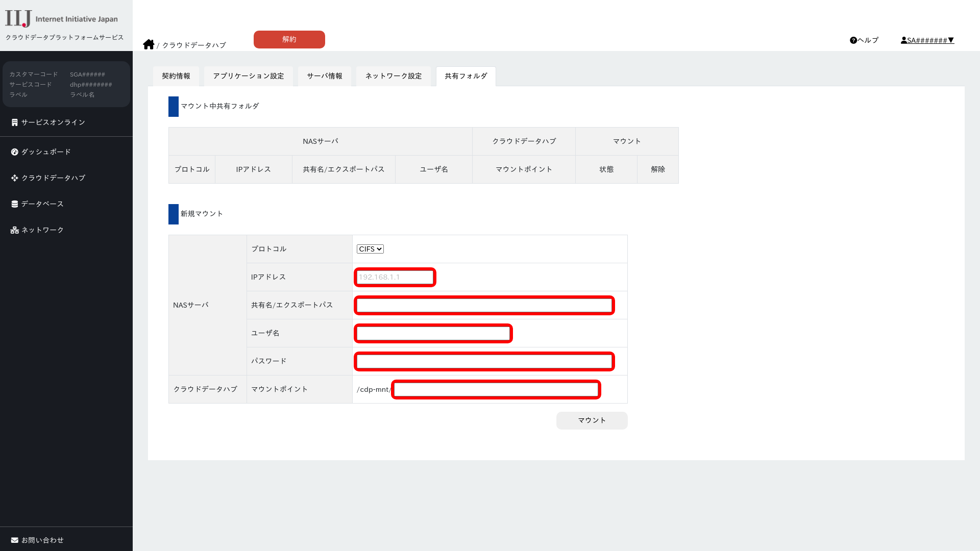The image size is (980, 551).
Task: Click the IPアドレス column header in mounted table
Action: coord(254,169)
